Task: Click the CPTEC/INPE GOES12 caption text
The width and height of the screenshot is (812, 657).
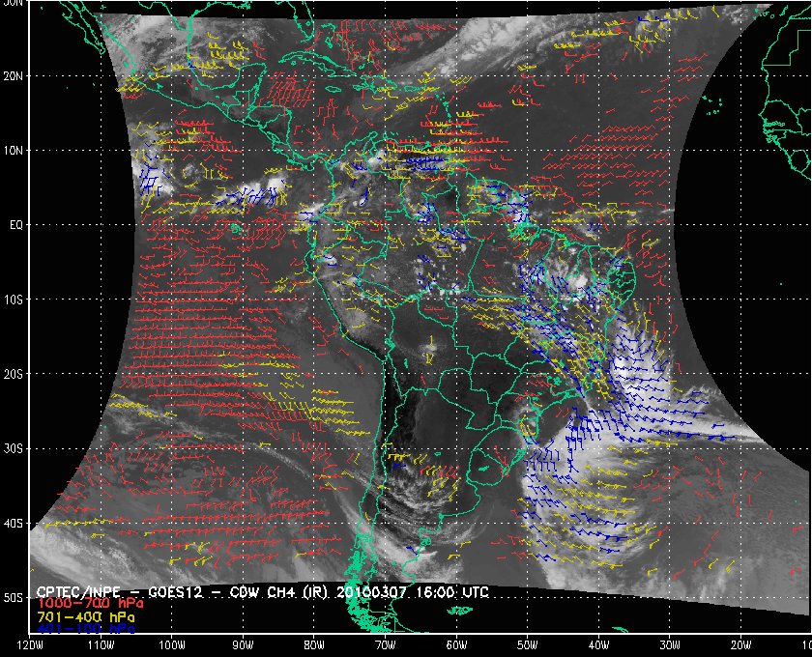Action: [263, 591]
